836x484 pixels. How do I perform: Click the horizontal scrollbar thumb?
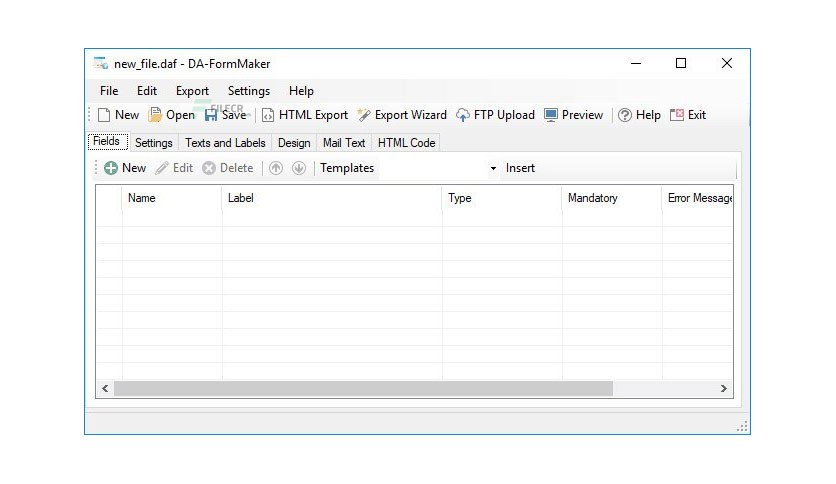(x=364, y=389)
